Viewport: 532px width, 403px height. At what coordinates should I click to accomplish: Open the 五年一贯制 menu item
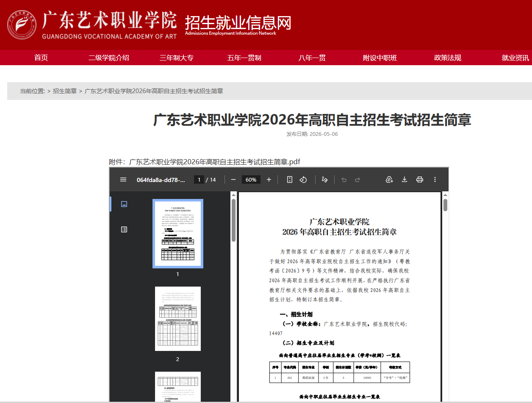(244, 58)
